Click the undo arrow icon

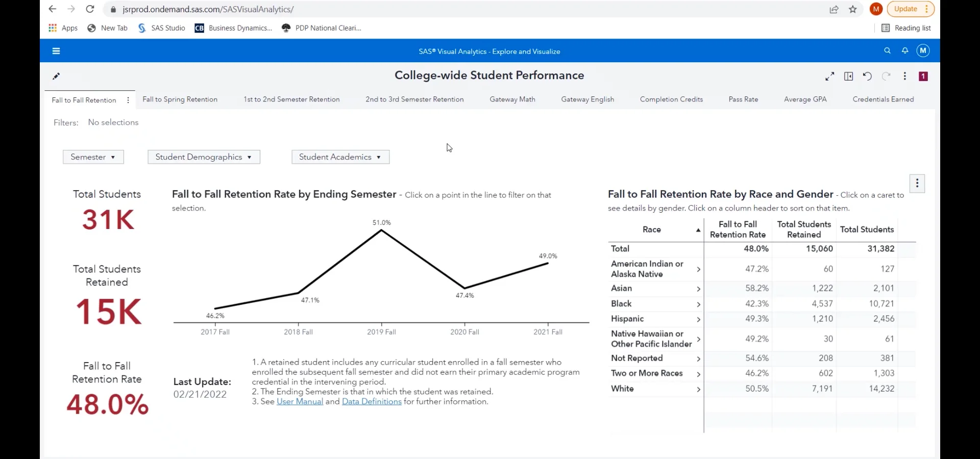(867, 76)
